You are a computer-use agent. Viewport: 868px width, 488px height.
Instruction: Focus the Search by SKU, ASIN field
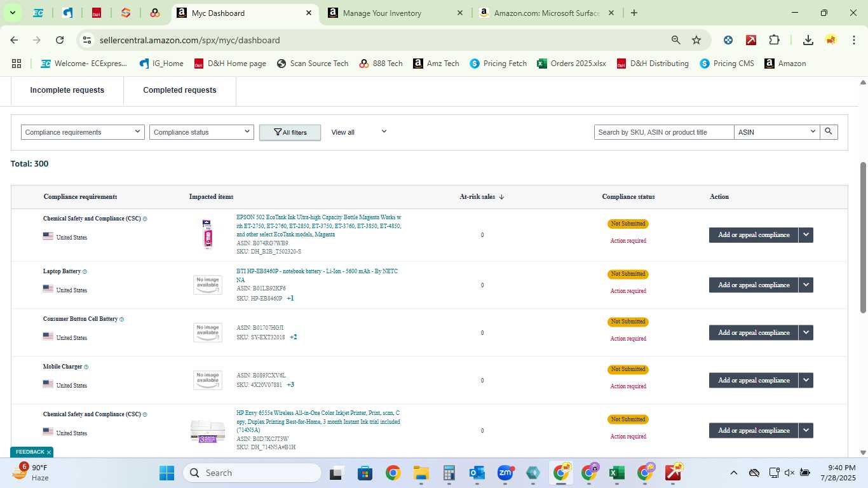coord(664,132)
